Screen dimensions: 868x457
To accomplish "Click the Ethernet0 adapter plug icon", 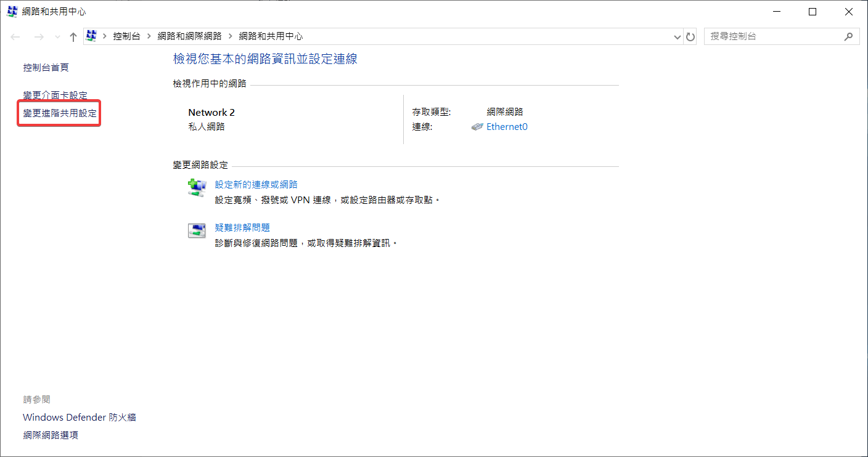I will pyautogui.click(x=477, y=127).
